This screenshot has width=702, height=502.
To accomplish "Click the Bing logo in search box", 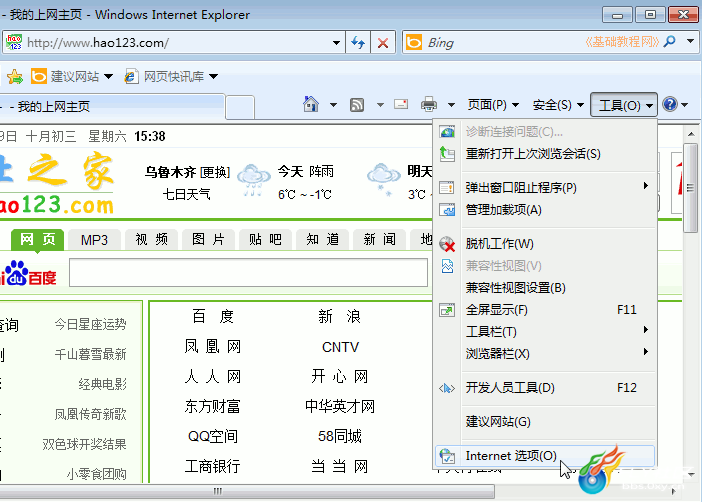I will point(414,42).
